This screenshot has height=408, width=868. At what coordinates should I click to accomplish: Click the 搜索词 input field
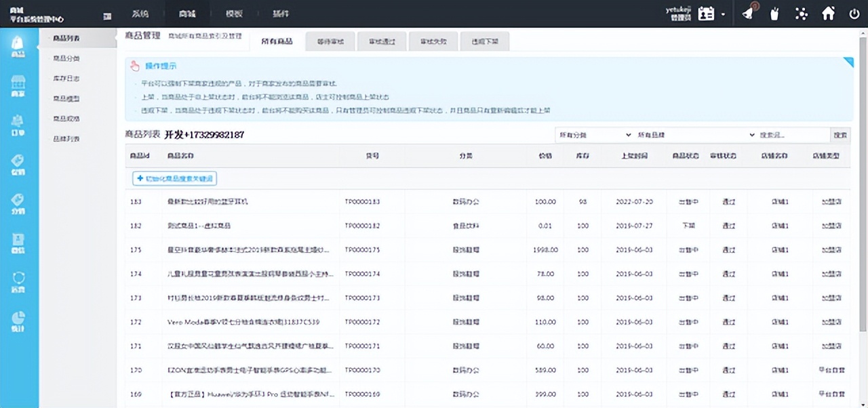[797, 135]
